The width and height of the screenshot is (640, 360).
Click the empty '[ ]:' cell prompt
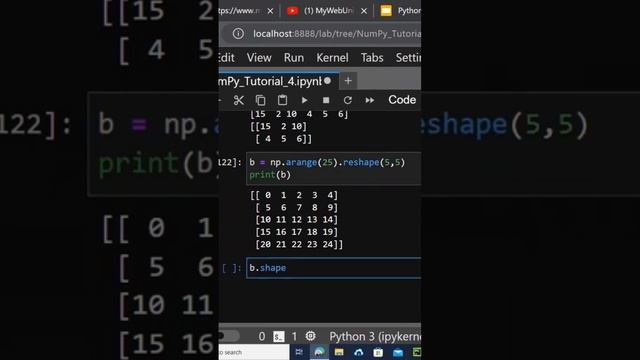(231, 268)
